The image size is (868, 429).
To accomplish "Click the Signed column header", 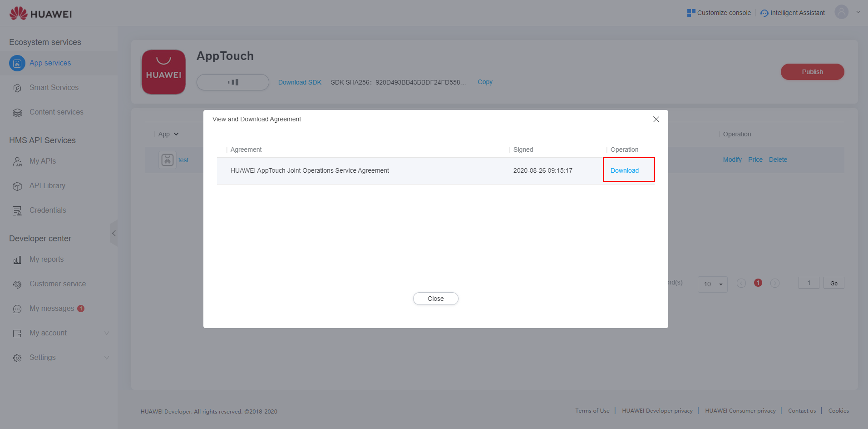I will click(x=523, y=150).
